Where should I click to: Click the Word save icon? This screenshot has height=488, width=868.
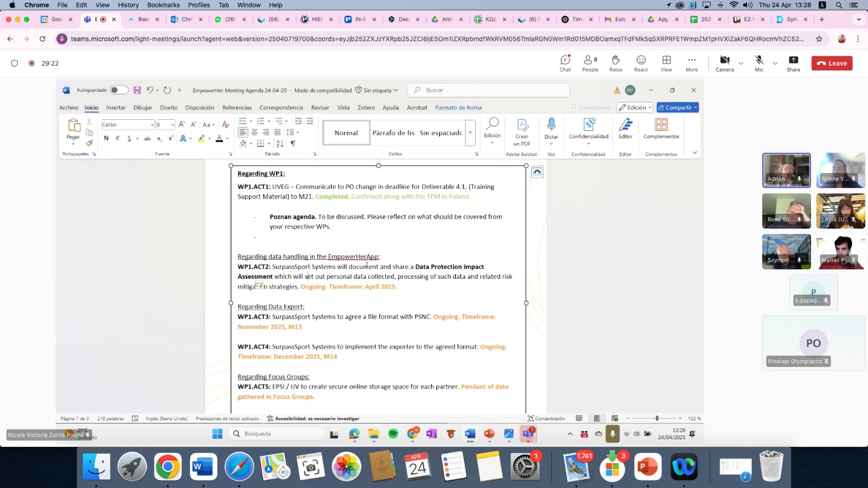137,90
